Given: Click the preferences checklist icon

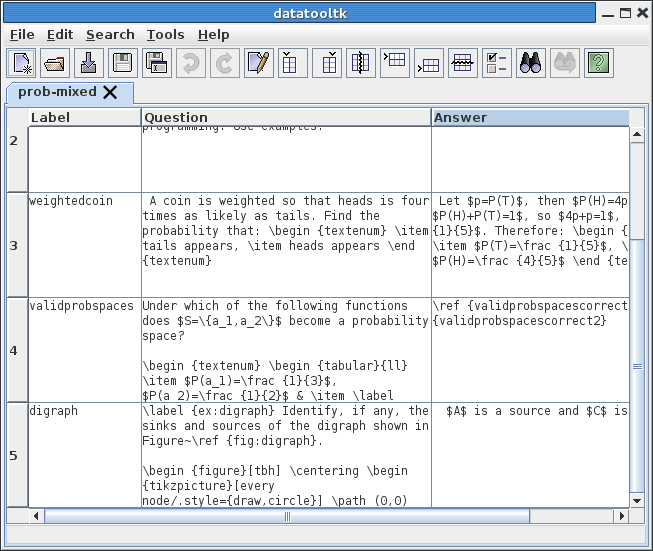Looking at the screenshot, I should (x=495, y=63).
